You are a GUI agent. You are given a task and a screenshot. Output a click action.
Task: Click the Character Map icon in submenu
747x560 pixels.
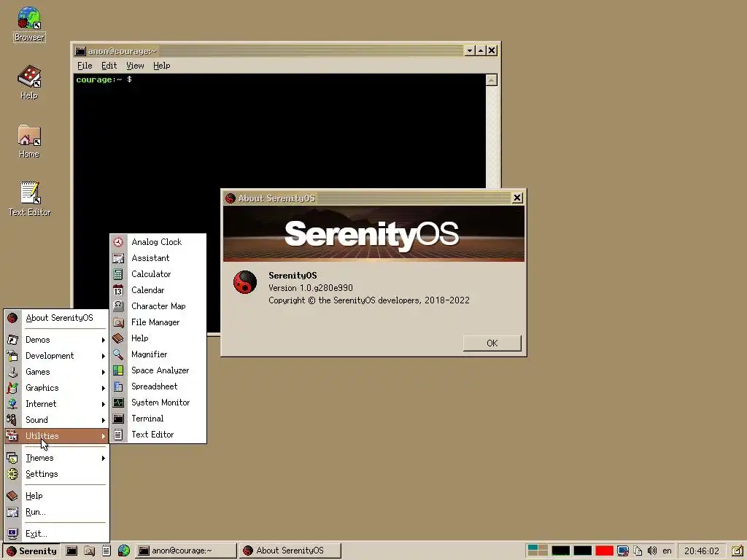click(x=118, y=306)
